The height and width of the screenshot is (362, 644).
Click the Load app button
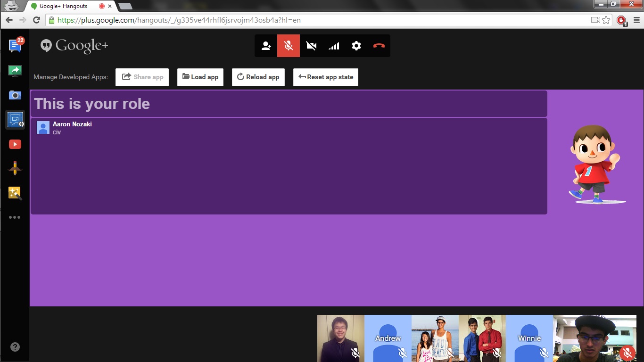pyautogui.click(x=200, y=77)
